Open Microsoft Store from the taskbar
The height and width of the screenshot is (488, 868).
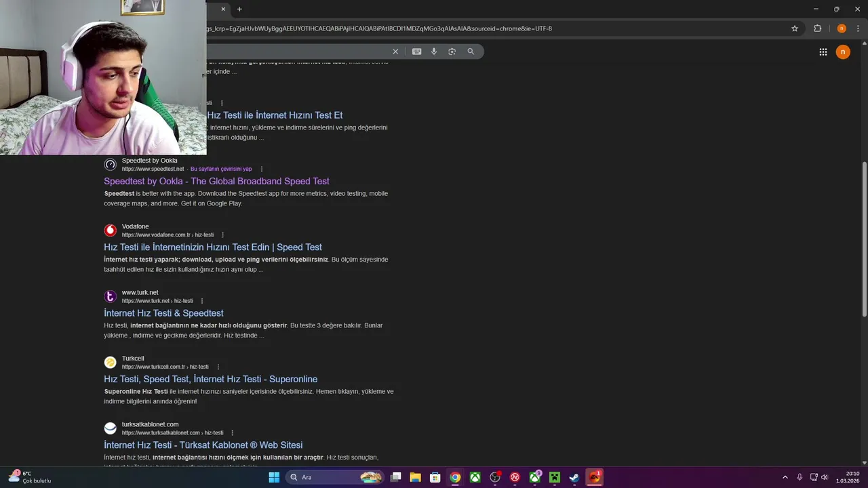[x=435, y=477]
